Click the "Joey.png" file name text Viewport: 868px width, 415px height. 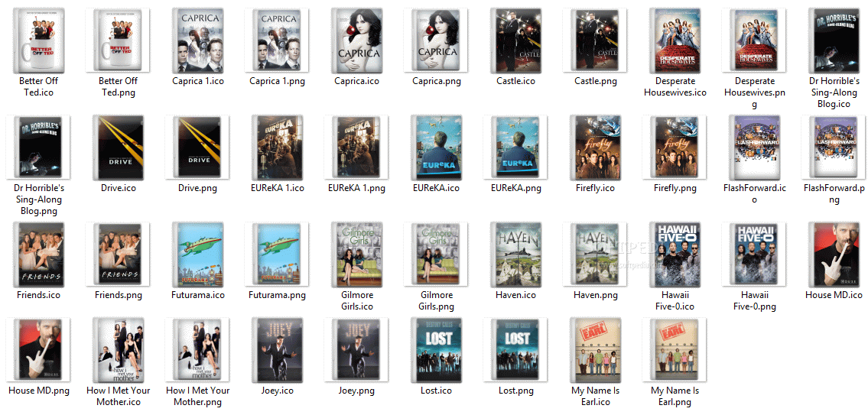357,391
